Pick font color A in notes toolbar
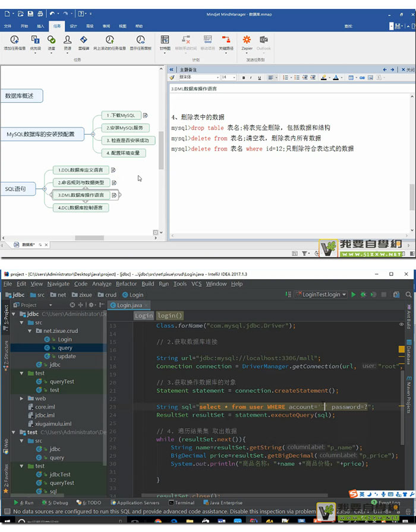Image resolution: width=416 pixels, height=532 pixels. [336, 78]
